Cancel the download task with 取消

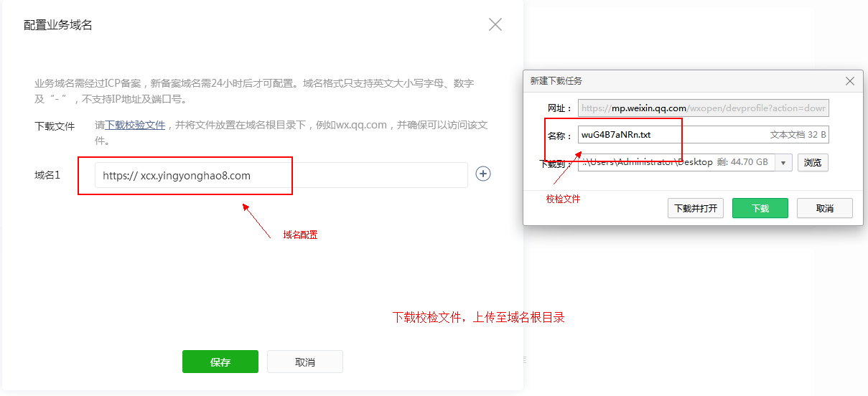824,208
